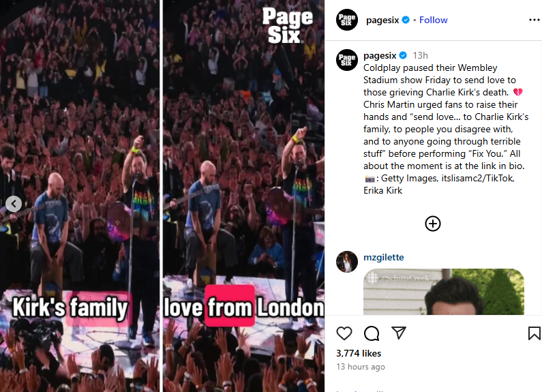Click the Page Six avatar in the header
This screenshot has width=542, height=392.
pos(347,20)
